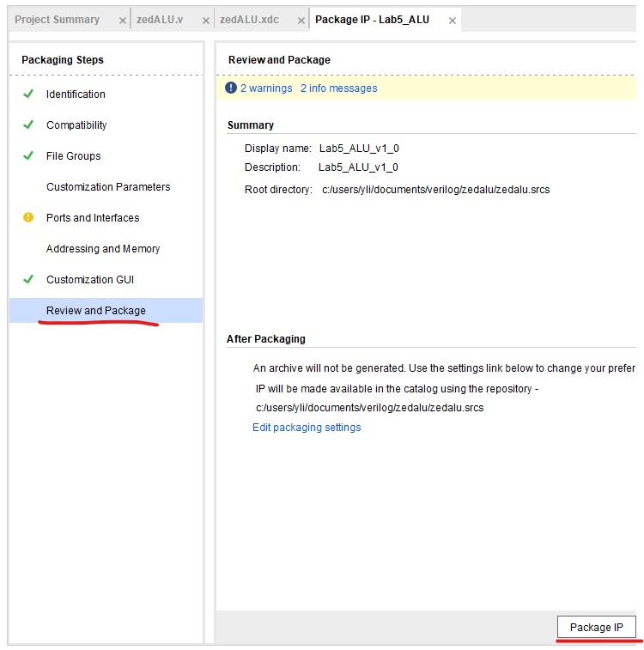View the 2 info messages link
The width and height of the screenshot is (644, 650).
coord(338,88)
